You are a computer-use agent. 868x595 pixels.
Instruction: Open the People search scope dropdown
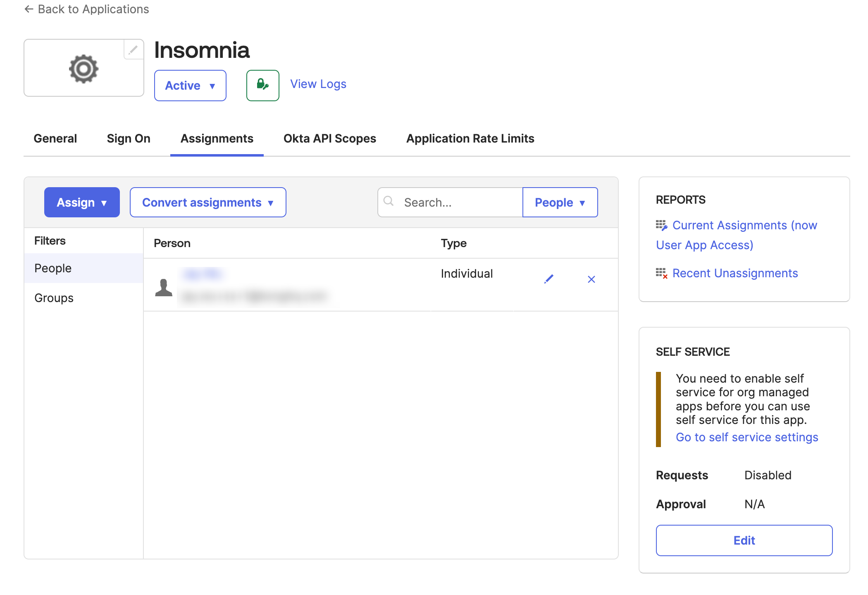point(560,202)
